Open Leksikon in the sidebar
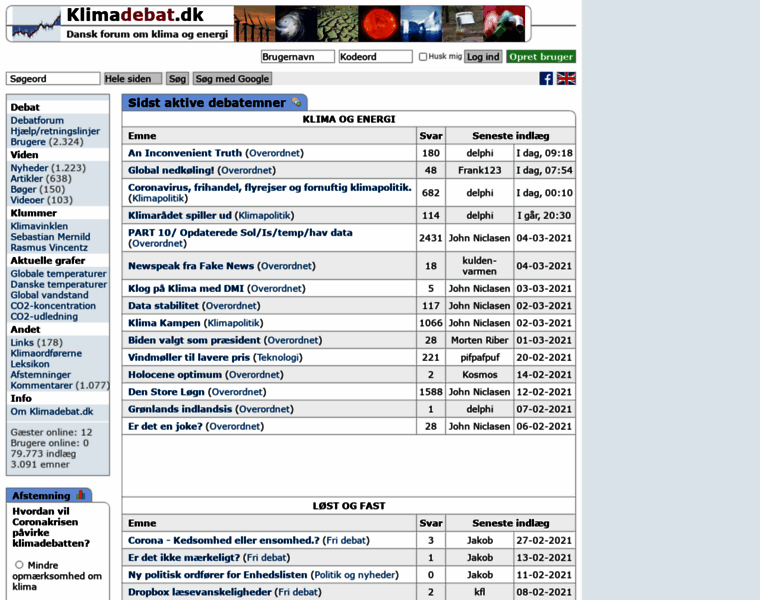Image resolution: width=760 pixels, height=600 pixels. click(x=30, y=363)
